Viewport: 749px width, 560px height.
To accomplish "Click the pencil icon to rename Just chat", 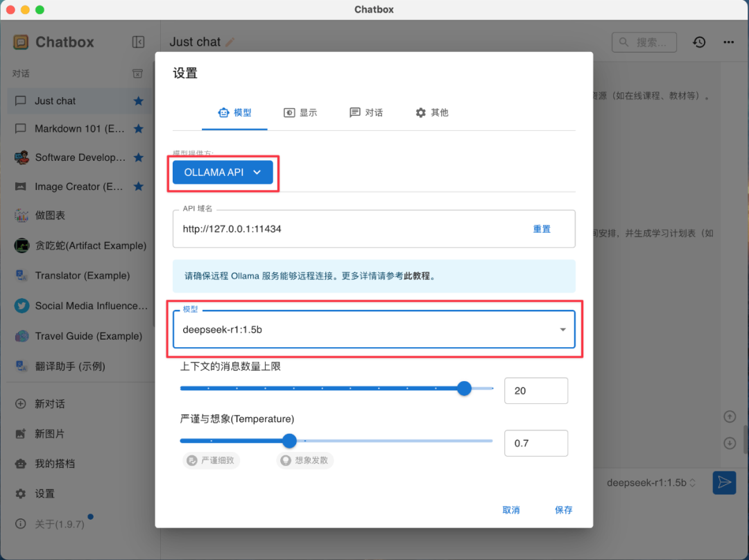I will click(229, 41).
